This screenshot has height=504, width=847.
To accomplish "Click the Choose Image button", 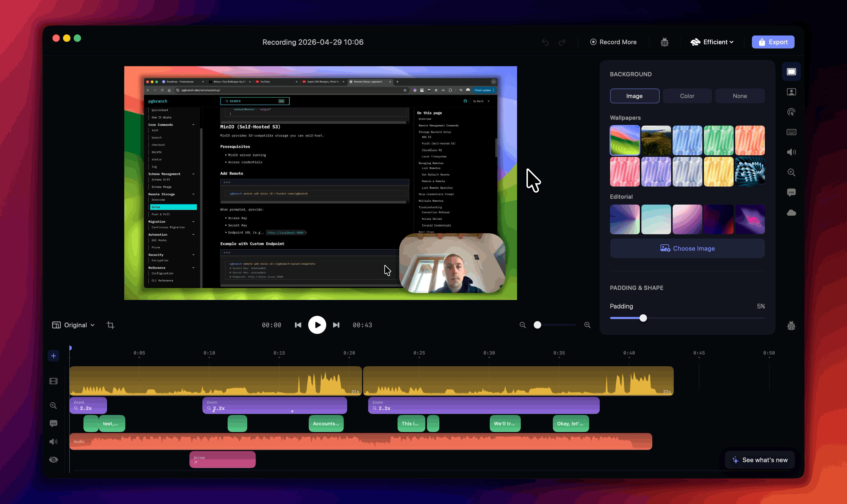I will point(687,248).
